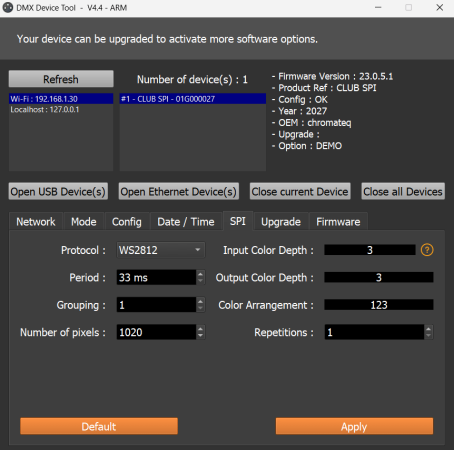Click the DMX Device Tool app icon
This screenshot has width=454, height=450.
[8, 7]
